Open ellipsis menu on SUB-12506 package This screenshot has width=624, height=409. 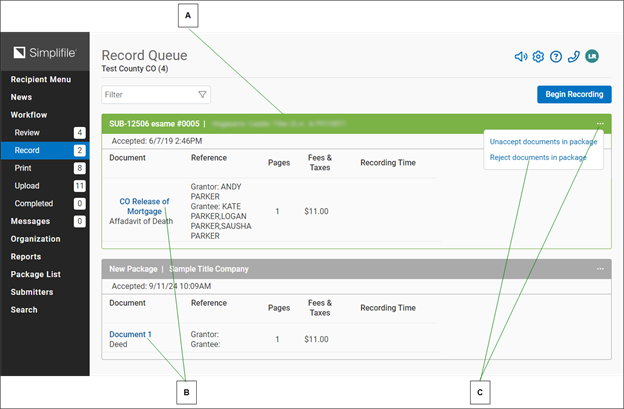(600, 124)
